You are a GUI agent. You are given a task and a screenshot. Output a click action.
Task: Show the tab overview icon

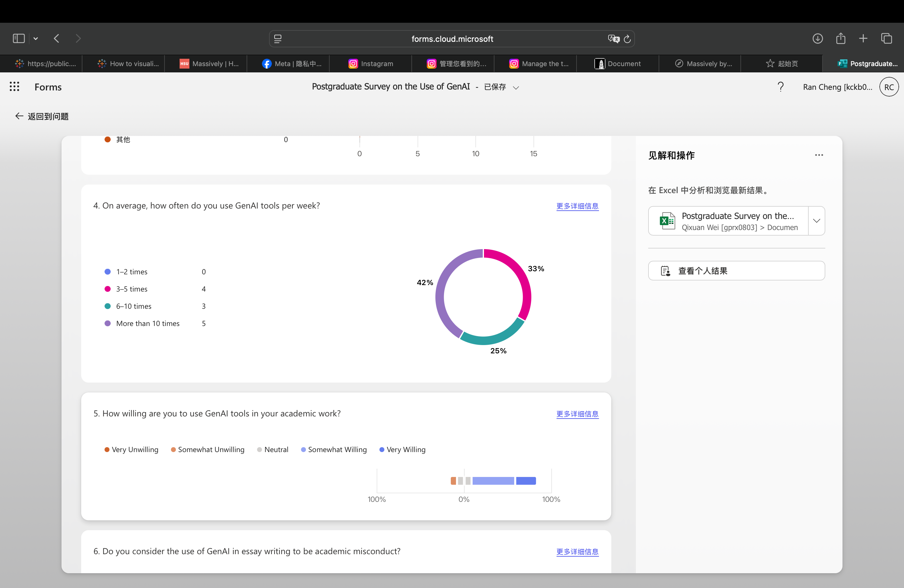(886, 38)
